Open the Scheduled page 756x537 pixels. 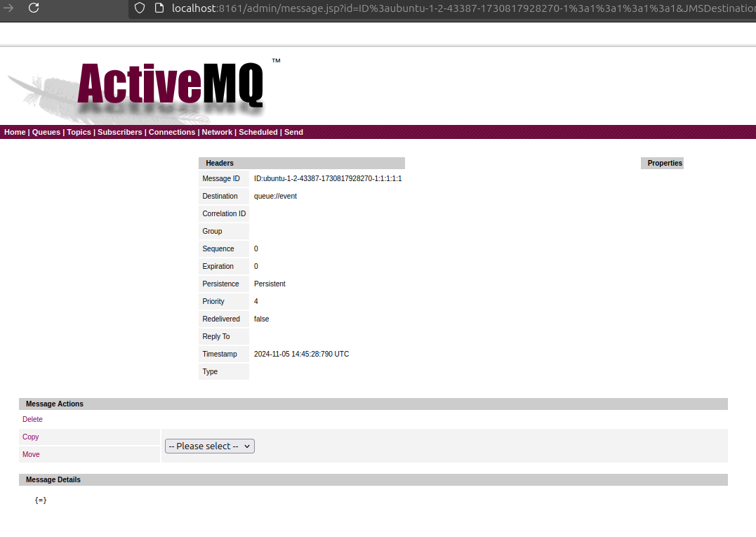pyautogui.click(x=258, y=132)
